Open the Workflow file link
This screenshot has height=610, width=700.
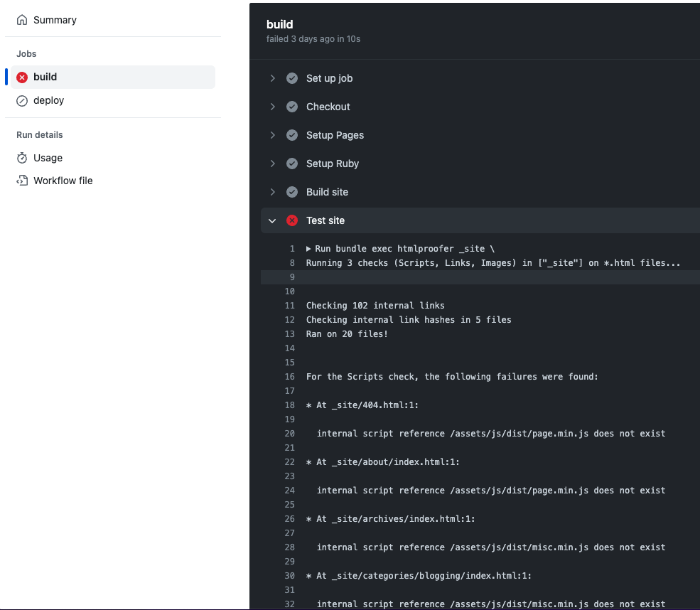pyautogui.click(x=63, y=181)
